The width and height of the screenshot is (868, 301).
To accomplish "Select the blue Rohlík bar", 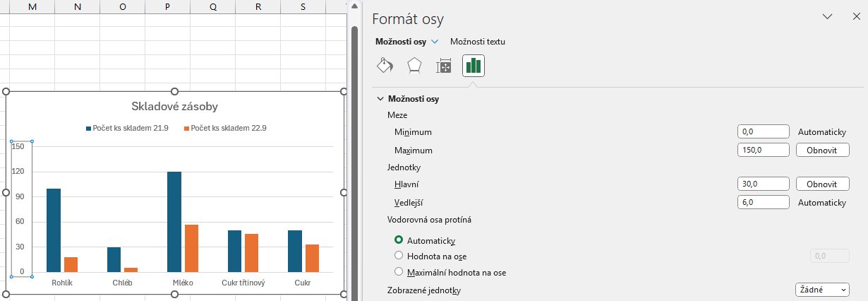I will click(x=54, y=230).
